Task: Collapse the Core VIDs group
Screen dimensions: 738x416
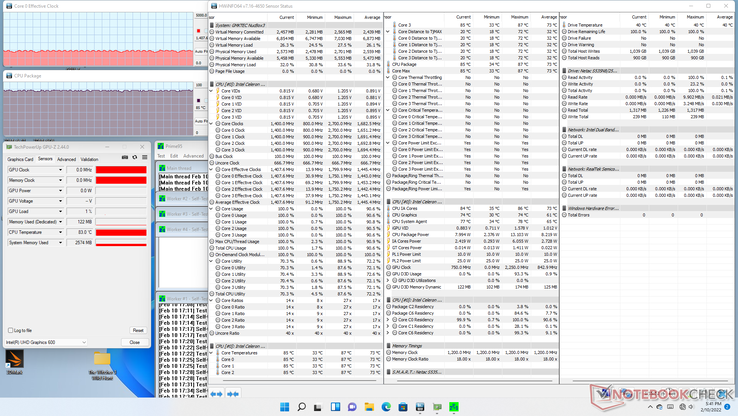Action: coord(212,91)
